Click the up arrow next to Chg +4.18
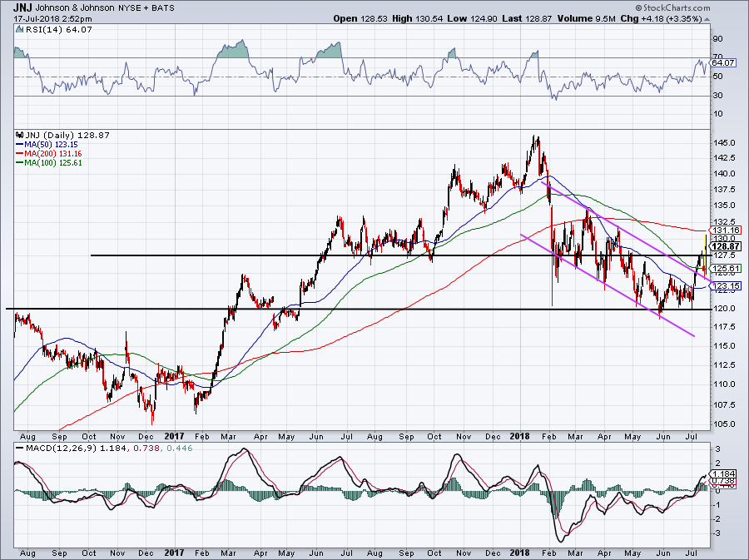The height and width of the screenshot is (560, 749). point(707,19)
